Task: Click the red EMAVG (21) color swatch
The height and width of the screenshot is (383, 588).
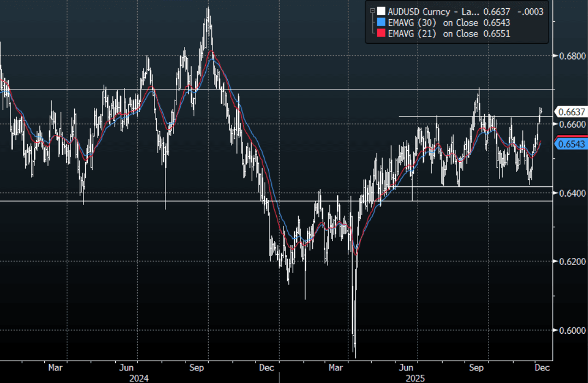Action: coord(381,33)
